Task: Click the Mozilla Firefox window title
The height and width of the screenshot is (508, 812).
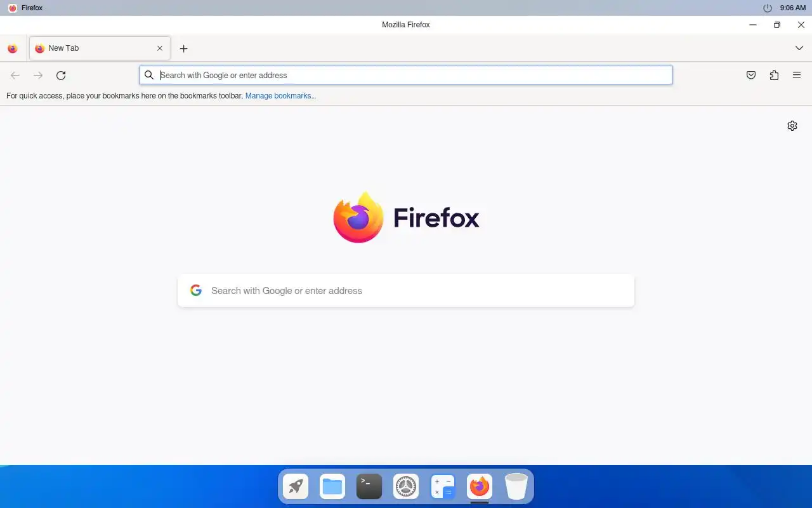Action: 406,25
